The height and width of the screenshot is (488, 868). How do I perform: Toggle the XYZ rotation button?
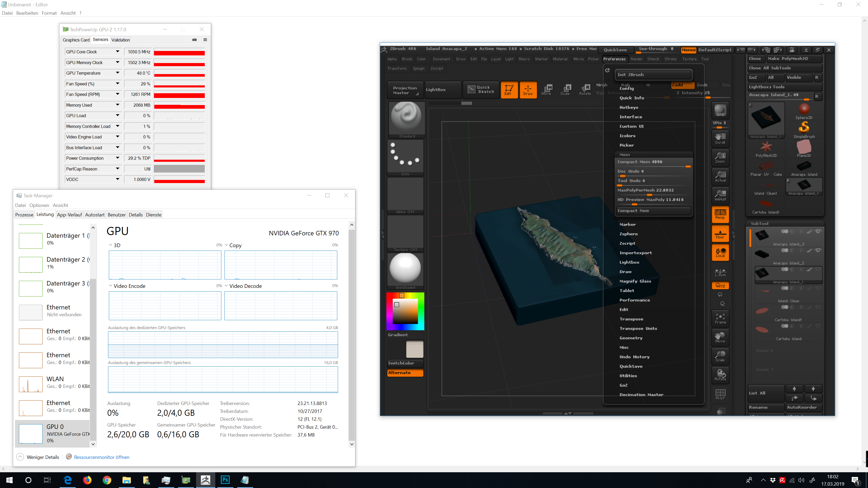click(721, 285)
